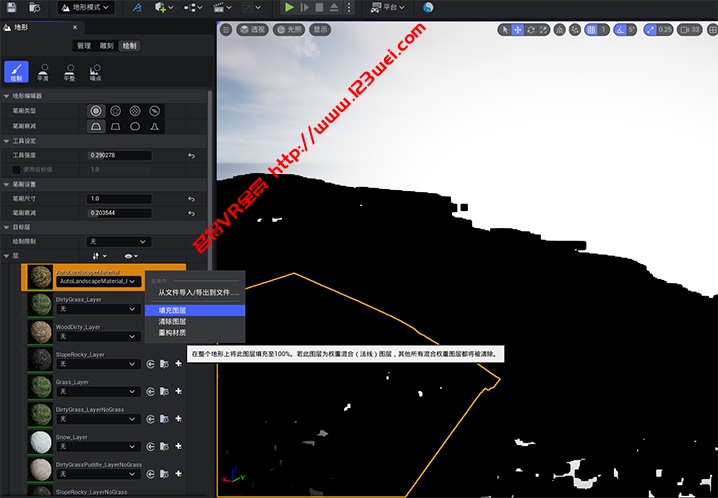The height and width of the screenshot is (498, 718).
Task: Collapse the 地形编辑器 section
Action: pos(5,95)
